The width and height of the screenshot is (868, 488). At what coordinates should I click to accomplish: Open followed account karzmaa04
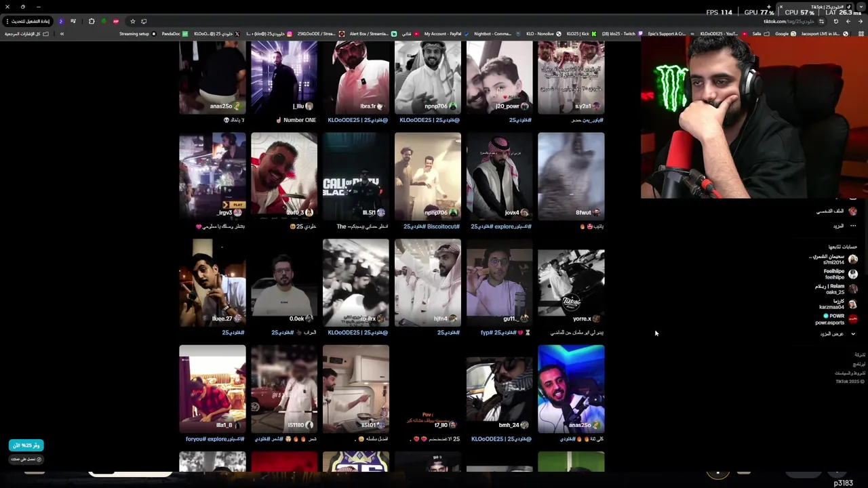tap(837, 304)
